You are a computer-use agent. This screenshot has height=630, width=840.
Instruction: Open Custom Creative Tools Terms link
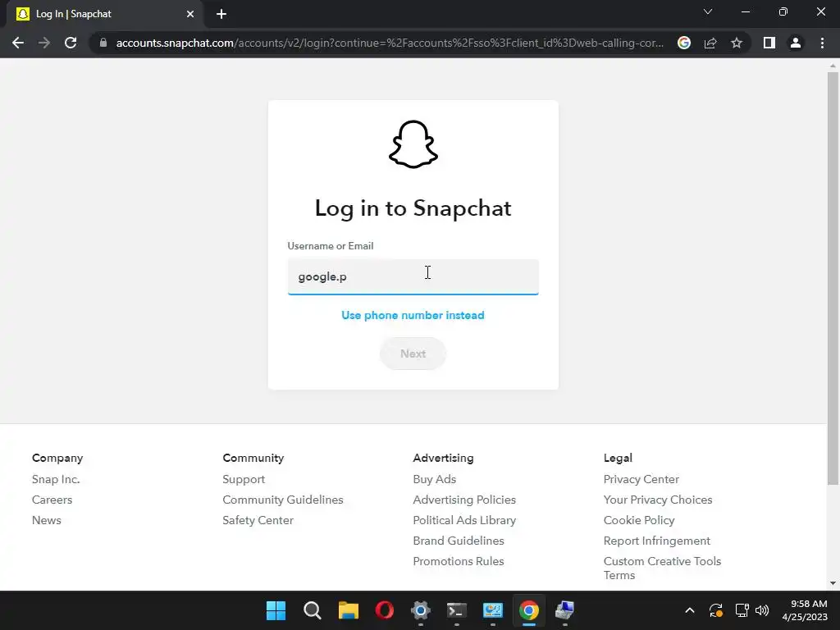662,568
